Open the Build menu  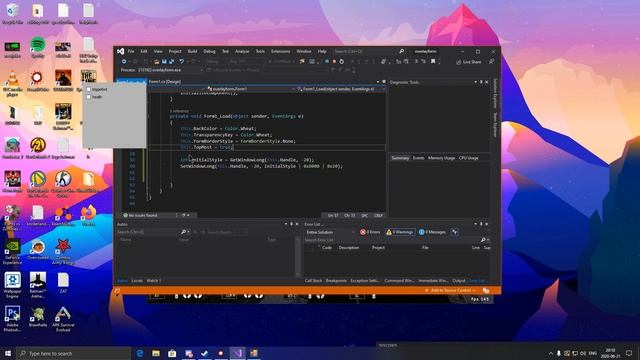click(193, 51)
